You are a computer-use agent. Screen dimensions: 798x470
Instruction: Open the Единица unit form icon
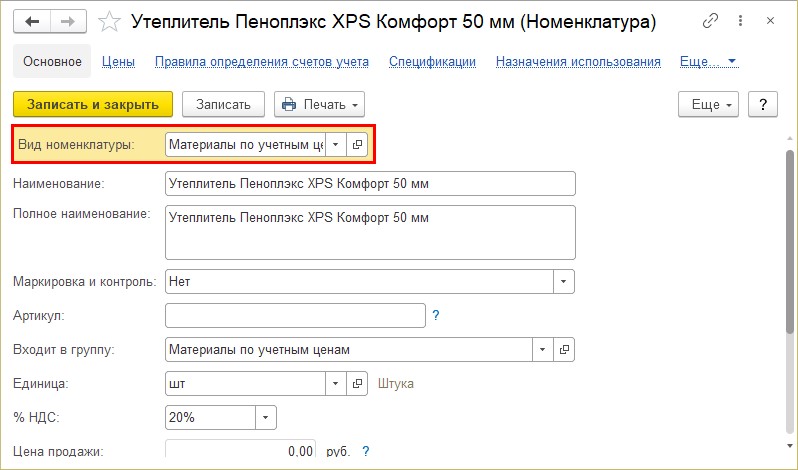tap(357, 384)
